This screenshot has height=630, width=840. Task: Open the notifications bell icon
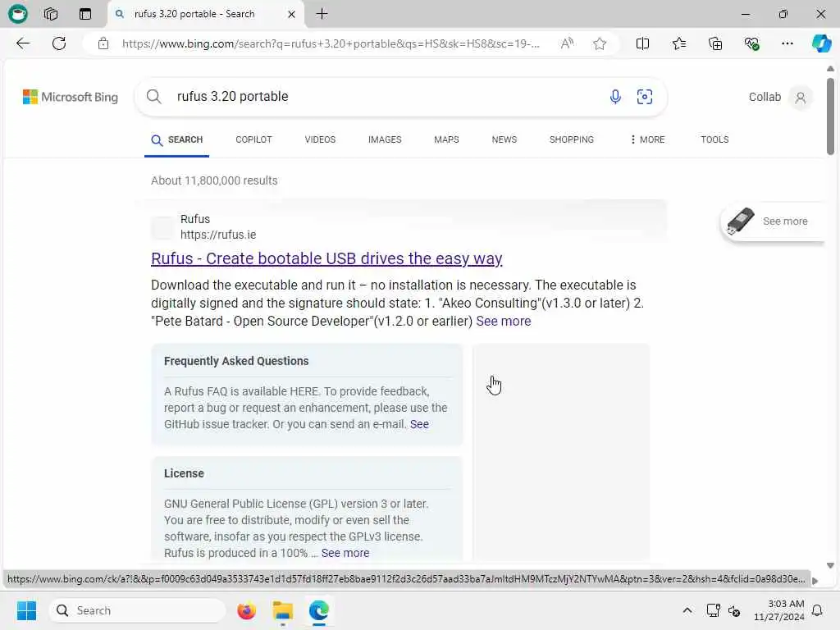pos(818,610)
